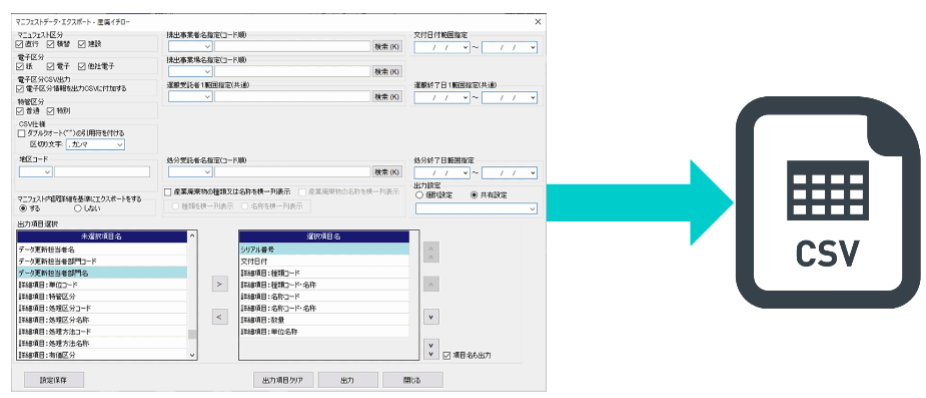This screenshot has width=926, height=398.
Task: Click 検索 (K) beside 処分受託者名指定
Action: (x=387, y=172)
